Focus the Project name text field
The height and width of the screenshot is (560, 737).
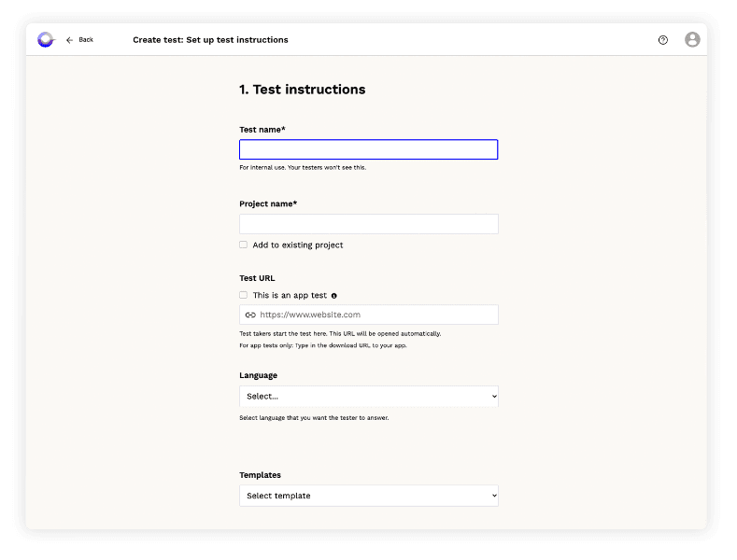tap(368, 224)
